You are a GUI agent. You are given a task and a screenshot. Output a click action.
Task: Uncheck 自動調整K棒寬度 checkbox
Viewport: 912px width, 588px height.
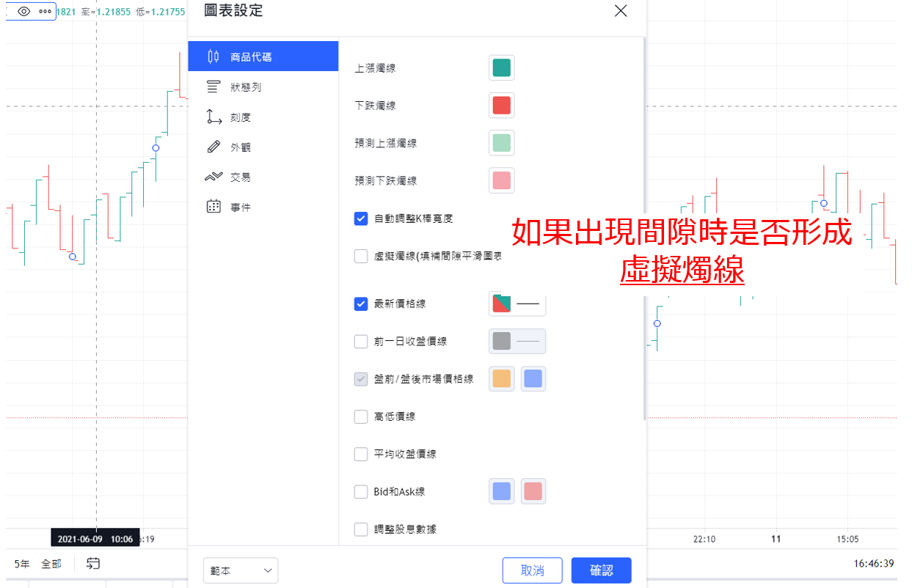coord(361,218)
